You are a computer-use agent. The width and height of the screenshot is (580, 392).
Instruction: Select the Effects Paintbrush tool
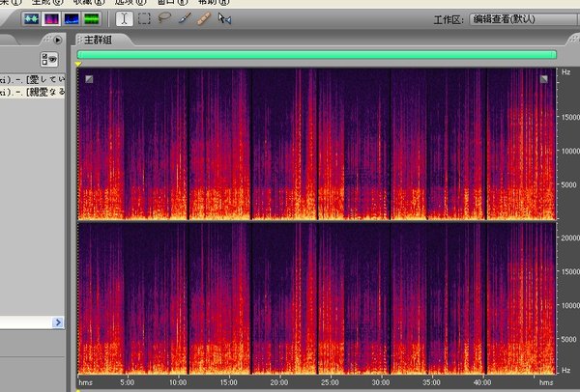pyautogui.click(x=184, y=18)
